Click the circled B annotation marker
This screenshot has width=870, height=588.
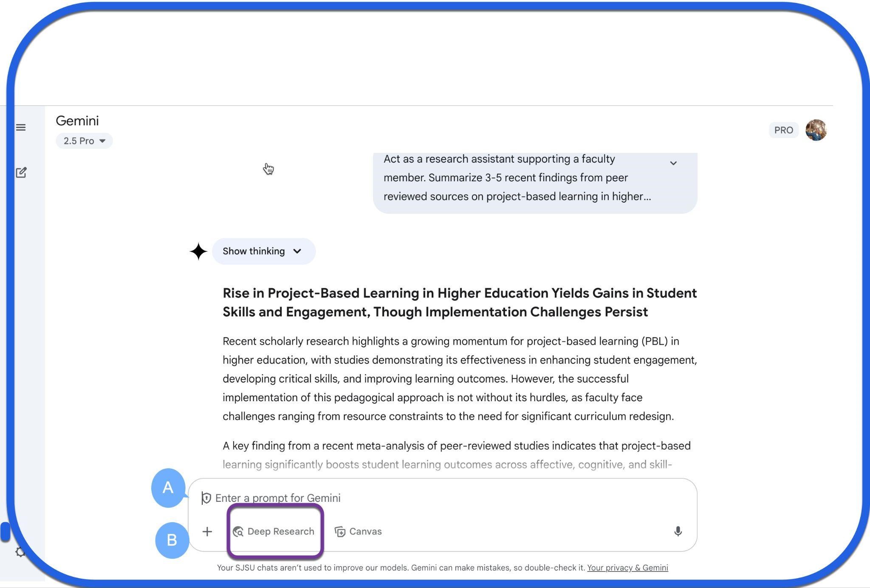172,540
